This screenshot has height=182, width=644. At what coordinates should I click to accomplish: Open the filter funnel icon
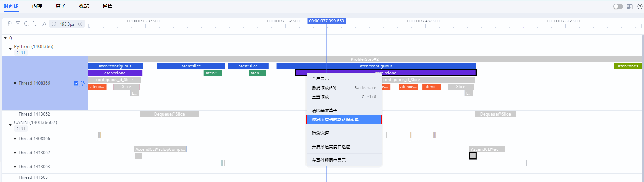tap(18, 24)
